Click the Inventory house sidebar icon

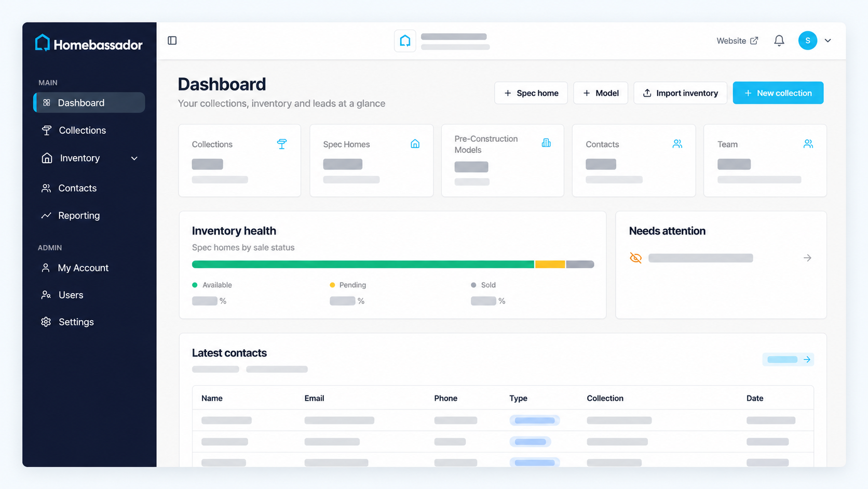pos(47,158)
